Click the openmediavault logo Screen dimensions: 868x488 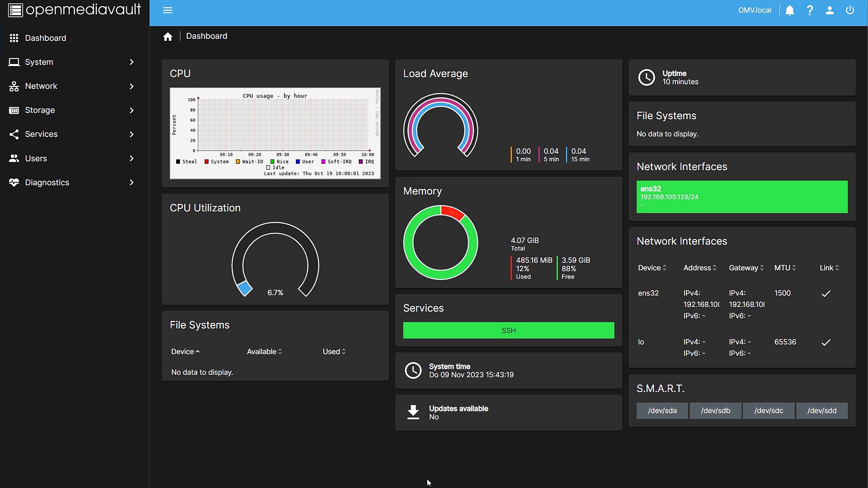tap(75, 9)
